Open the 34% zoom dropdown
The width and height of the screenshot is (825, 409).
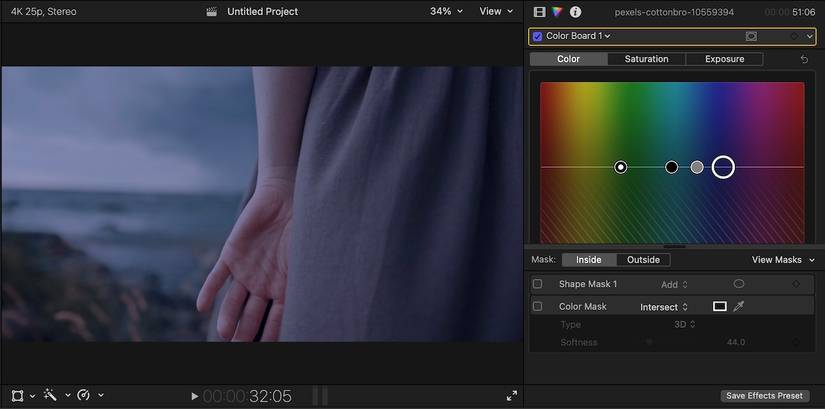tap(446, 11)
